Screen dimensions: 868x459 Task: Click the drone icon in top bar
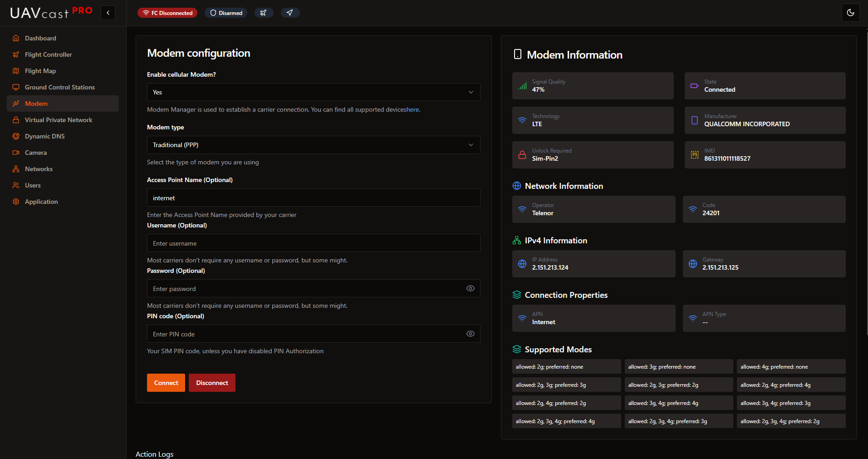tap(264, 13)
